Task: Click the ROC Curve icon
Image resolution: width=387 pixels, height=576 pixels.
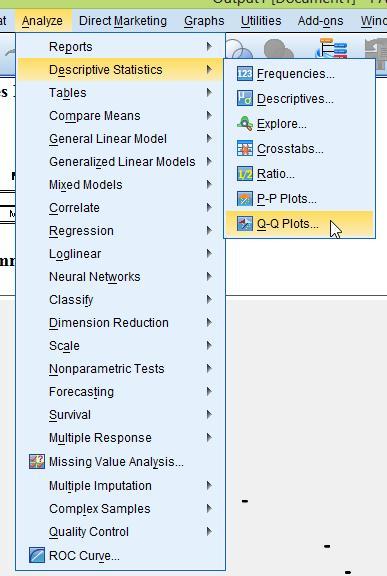Action: 37,555
